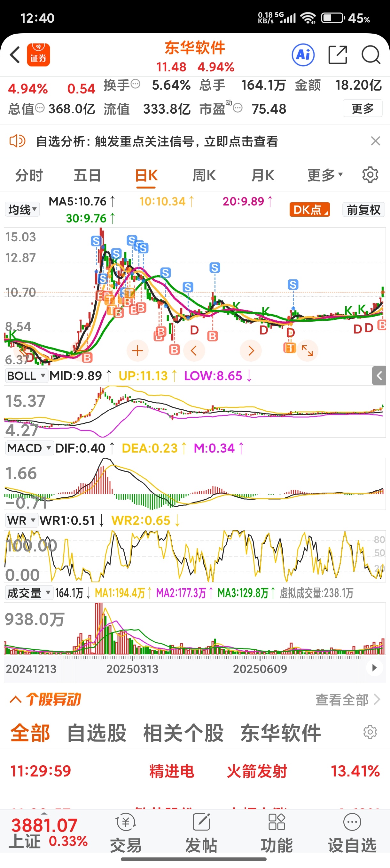Change 前复权 adjustment setting

point(364,210)
